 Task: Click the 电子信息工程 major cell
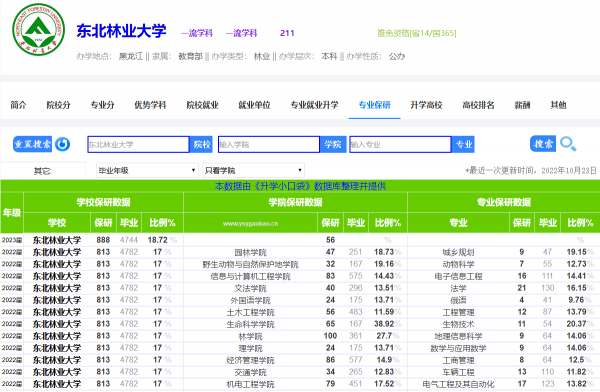click(x=458, y=276)
